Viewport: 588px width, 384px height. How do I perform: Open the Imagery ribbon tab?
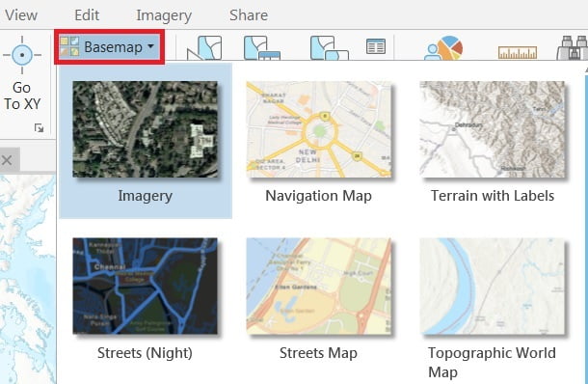[x=164, y=15]
